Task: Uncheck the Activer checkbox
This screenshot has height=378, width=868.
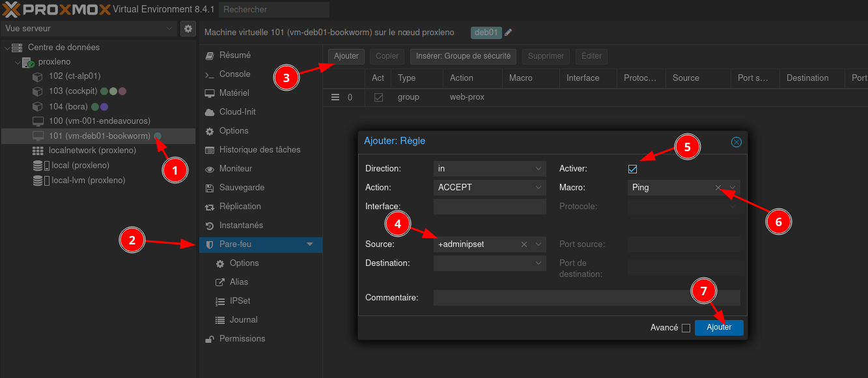Action: 632,169
